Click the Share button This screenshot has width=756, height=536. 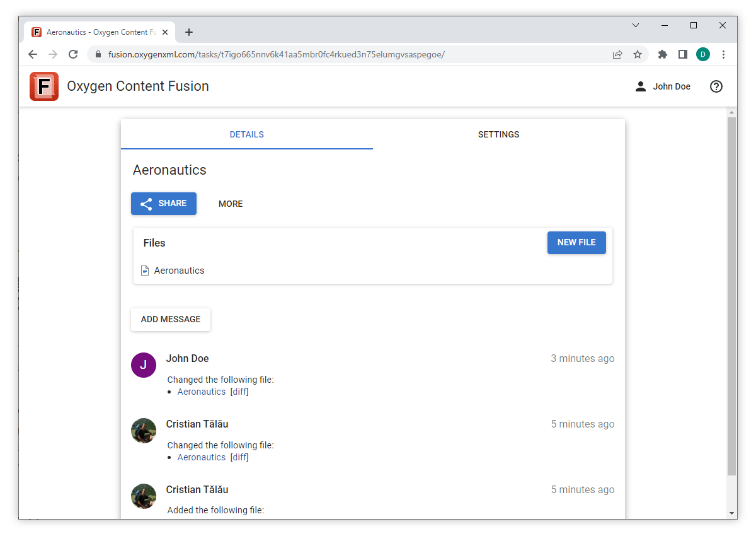(164, 204)
